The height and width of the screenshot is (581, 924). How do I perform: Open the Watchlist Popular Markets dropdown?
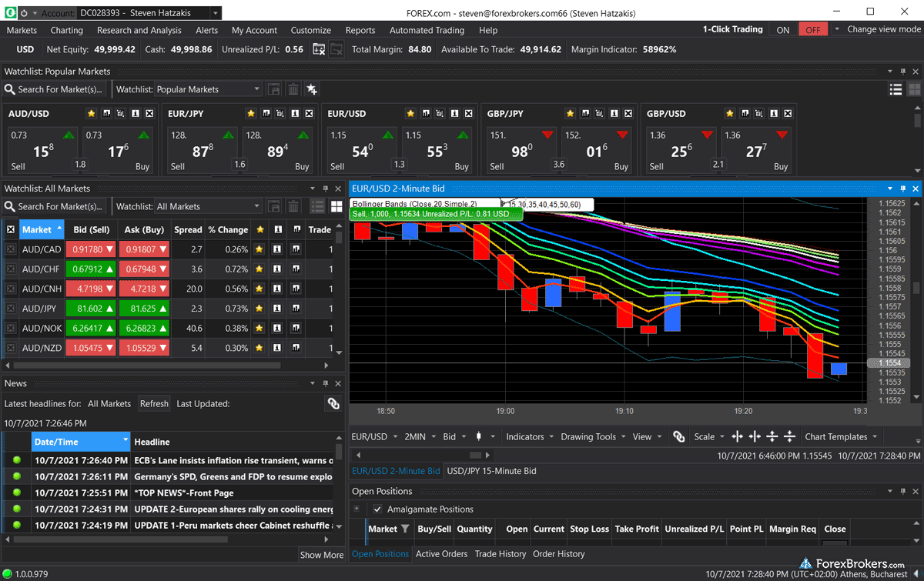tap(208, 88)
